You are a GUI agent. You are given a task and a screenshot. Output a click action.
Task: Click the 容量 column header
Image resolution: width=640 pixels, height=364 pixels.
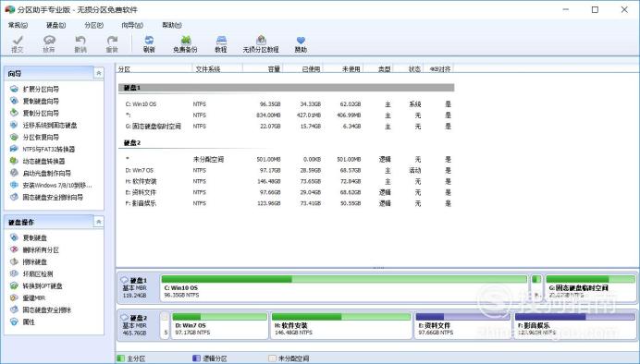point(263,69)
